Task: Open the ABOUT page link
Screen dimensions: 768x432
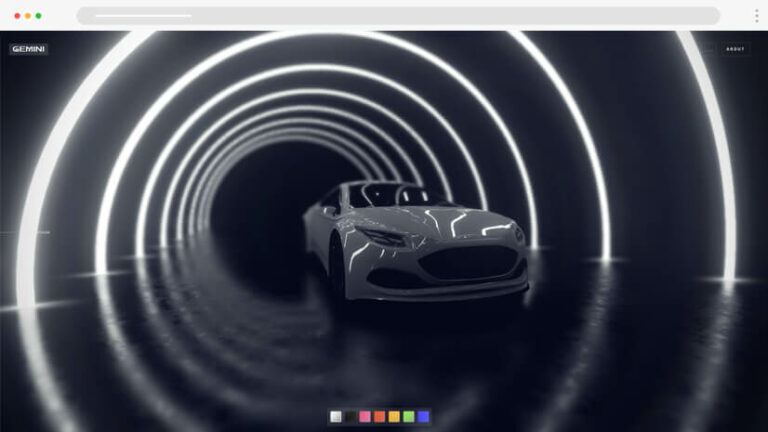Action: [735, 49]
